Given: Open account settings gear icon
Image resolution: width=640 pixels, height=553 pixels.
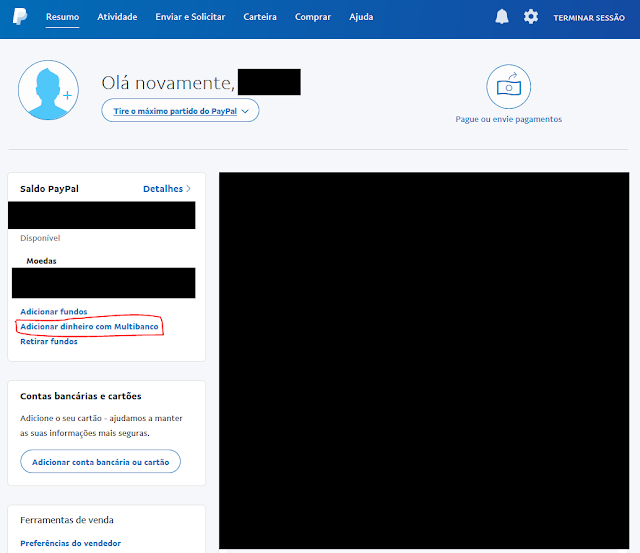Looking at the screenshot, I should (531, 17).
